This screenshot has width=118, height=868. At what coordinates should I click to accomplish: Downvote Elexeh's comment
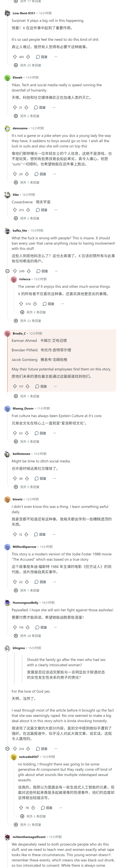pyautogui.click(x=26, y=107)
